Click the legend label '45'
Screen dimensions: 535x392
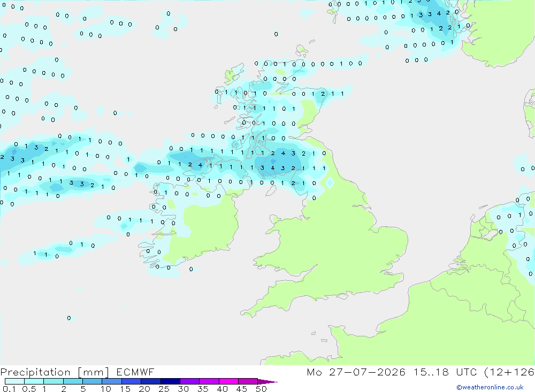point(242,389)
